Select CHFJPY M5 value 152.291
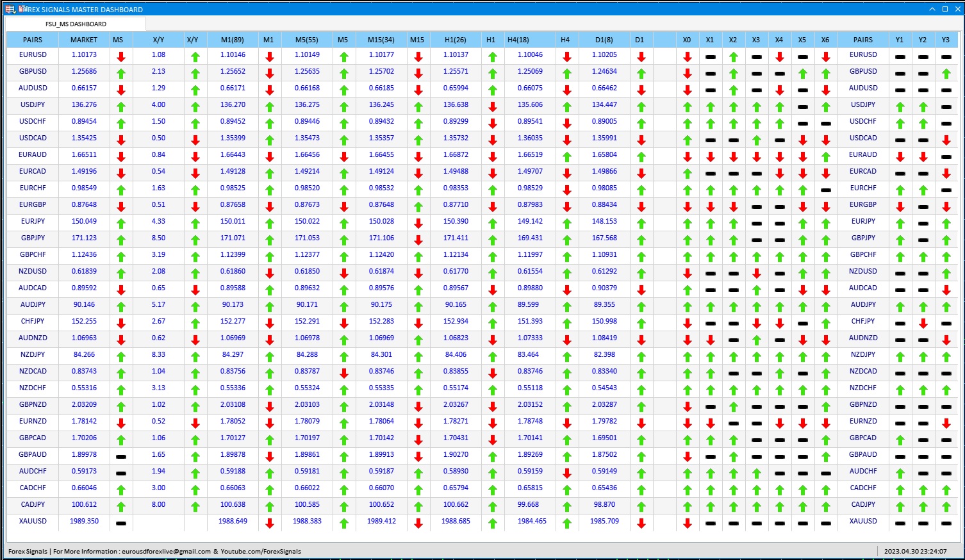 pos(307,322)
